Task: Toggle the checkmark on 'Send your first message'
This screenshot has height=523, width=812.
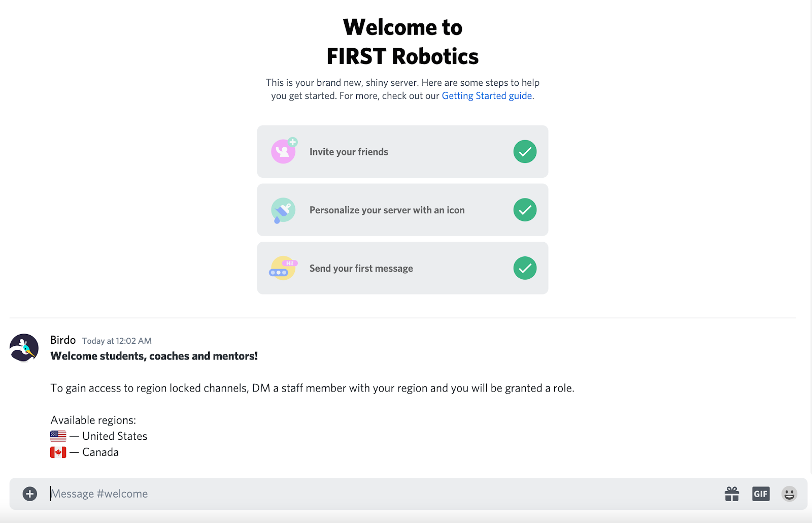Action: (x=525, y=268)
